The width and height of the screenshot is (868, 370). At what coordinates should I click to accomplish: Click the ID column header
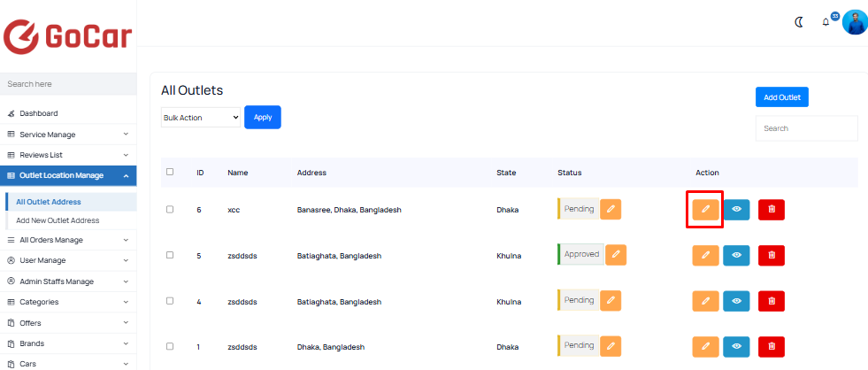coord(200,173)
